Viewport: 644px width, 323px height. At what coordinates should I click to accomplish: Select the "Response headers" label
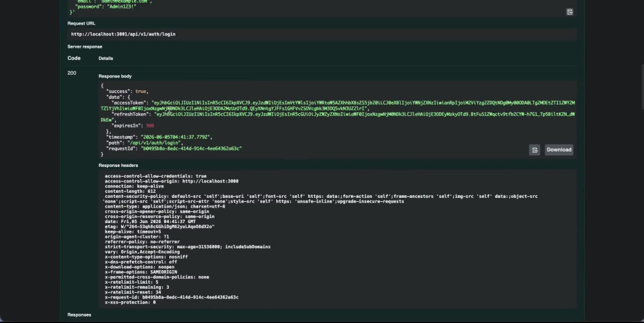[118, 166]
